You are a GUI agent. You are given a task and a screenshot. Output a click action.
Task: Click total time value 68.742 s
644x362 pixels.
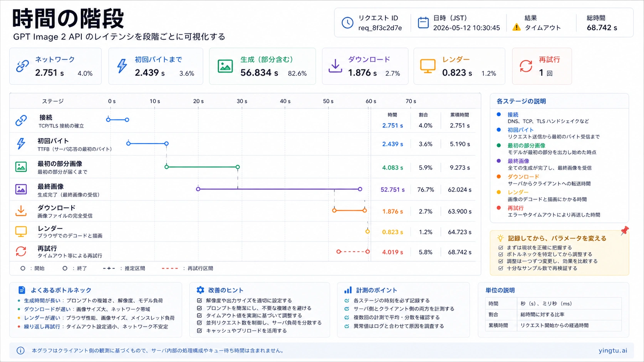(602, 28)
